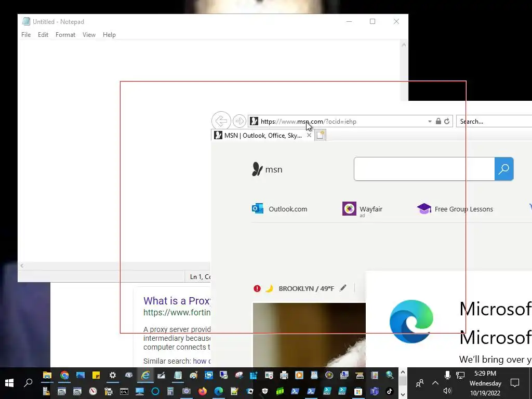Click the MSN web search text box
This screenshot has width=532, height=399.
424,169
